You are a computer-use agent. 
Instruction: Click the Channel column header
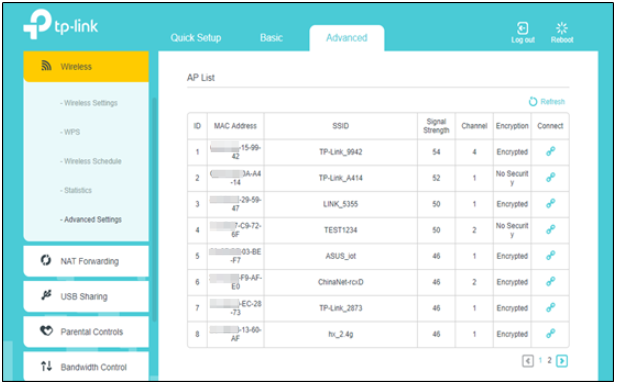coord(474,126)
